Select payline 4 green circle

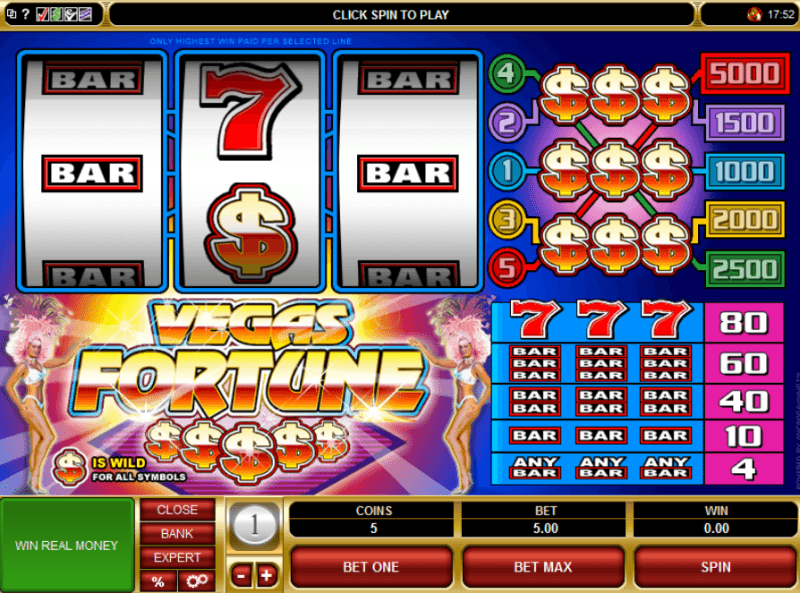click(x=506, y=73)
